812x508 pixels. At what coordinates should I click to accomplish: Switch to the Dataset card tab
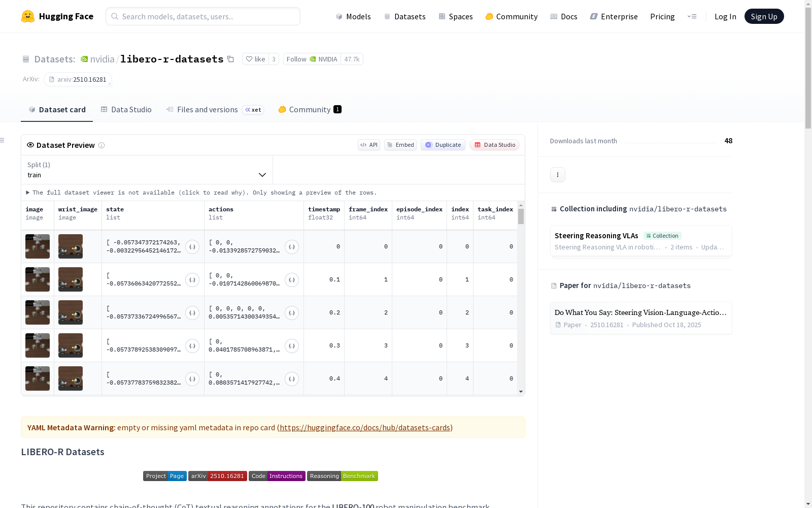57,110
